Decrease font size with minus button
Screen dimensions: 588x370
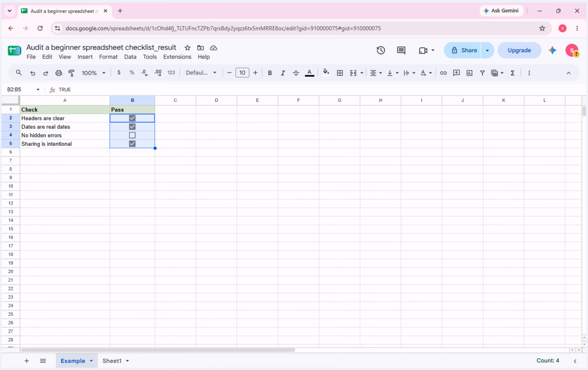click(x=229, y=73)
